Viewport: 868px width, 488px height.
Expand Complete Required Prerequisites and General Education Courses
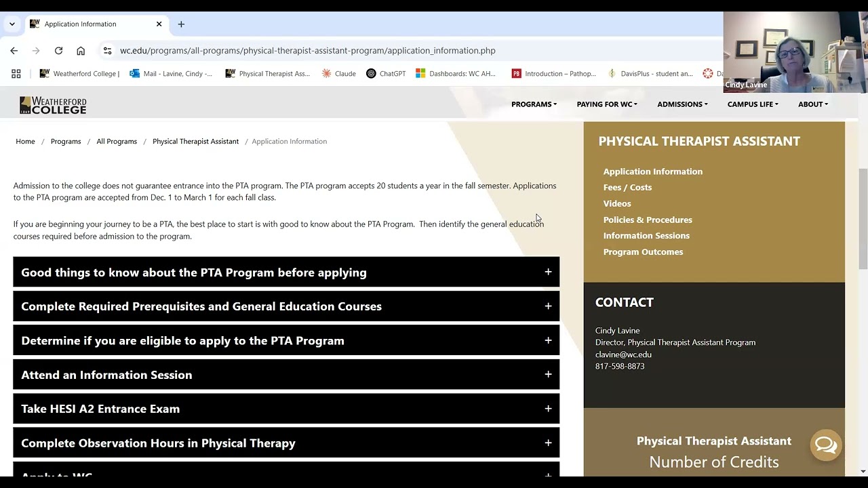[x=286, y=306]
